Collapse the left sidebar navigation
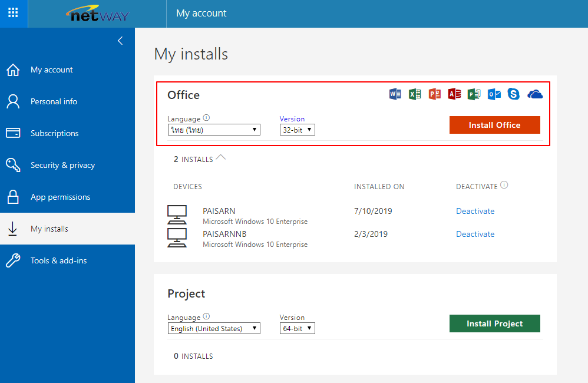Screen dimensions: 588x383 click(120, 41)
